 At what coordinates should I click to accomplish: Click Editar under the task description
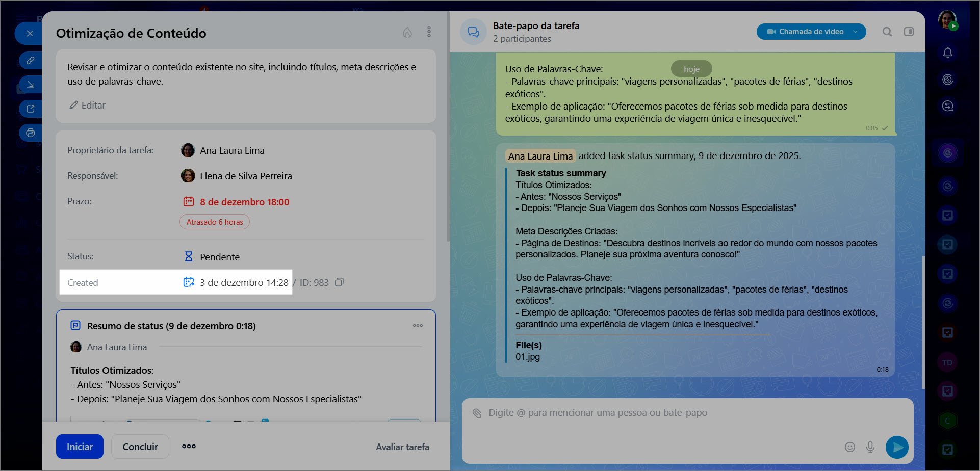pos(88,105)
